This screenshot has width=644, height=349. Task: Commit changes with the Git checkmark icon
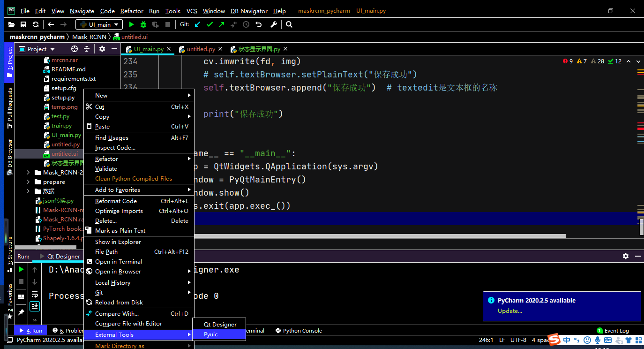(210, 24)
